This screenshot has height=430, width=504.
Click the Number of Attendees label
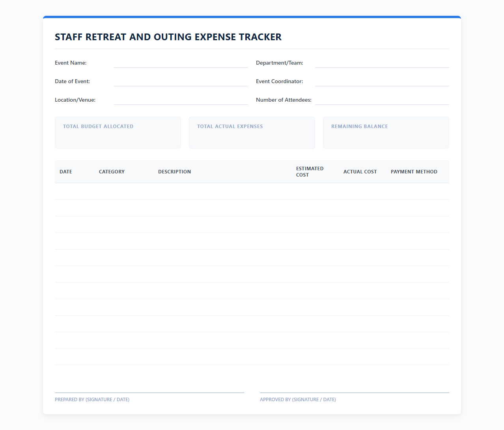point(284,100)
